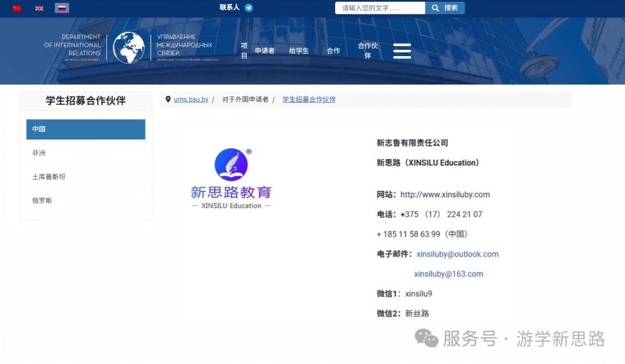This screenshot has height=364, width=625.
Task: Choose the Russian flag language option
Action: [x=62, y=8]
